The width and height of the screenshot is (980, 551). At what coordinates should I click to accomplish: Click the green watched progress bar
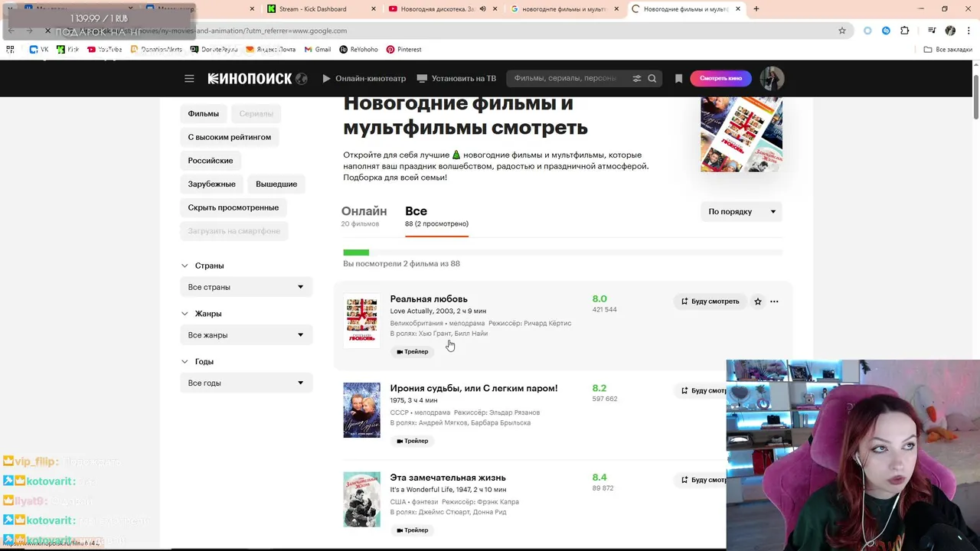pos(356,253)
